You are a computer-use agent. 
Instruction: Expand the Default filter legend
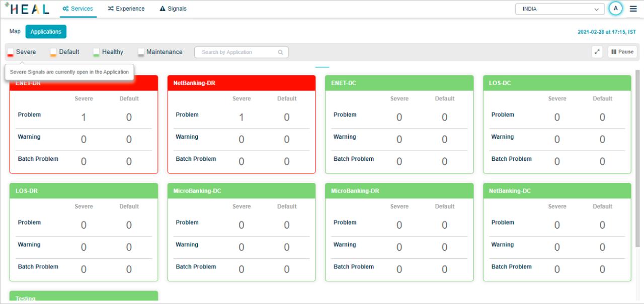[x=53, y=52]
